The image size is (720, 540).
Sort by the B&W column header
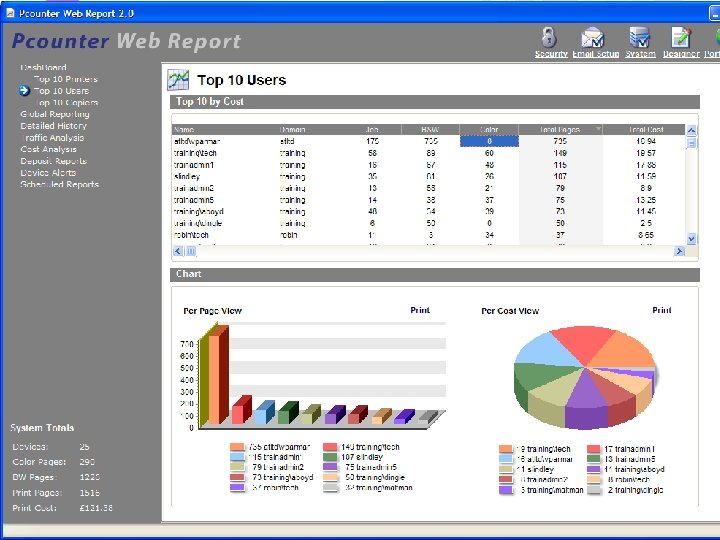pos(430,129)
